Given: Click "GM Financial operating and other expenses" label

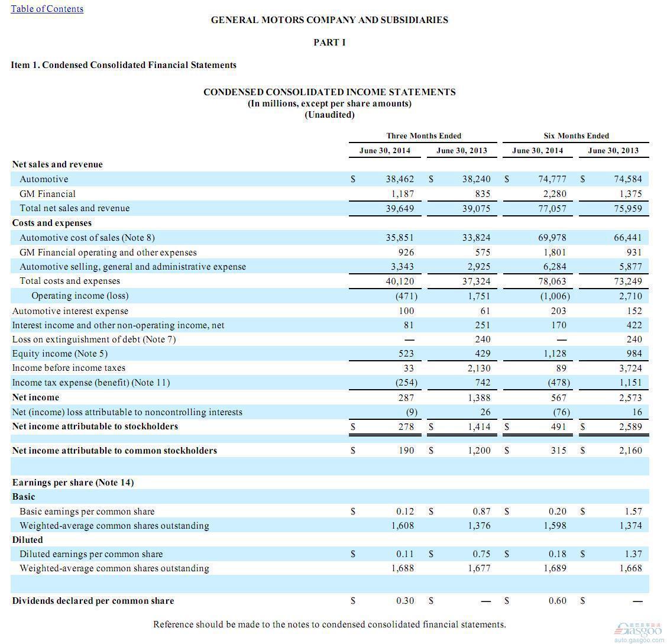Looking at the screenshot, I should point(108,253).
